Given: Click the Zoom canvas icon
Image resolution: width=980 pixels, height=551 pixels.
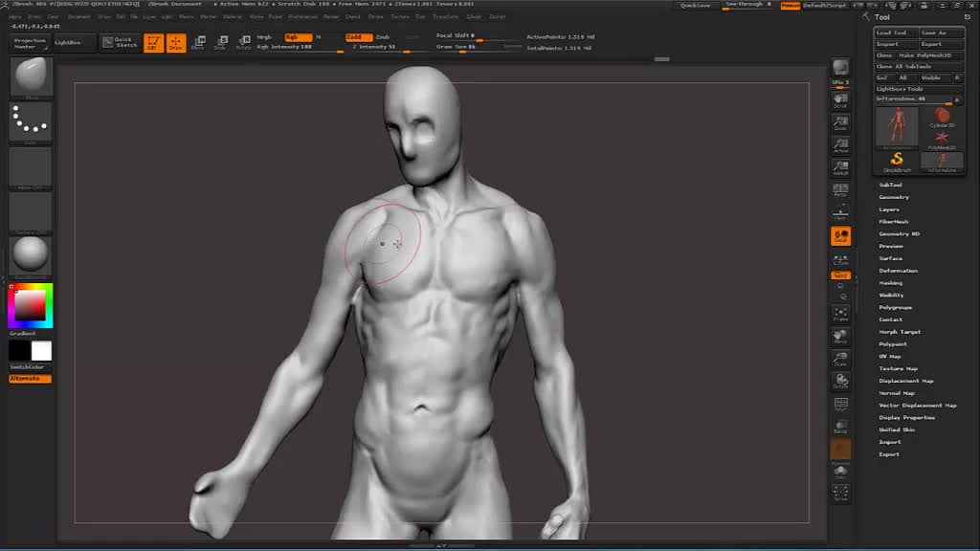Looking at the screenshot, I should [840, 123].
